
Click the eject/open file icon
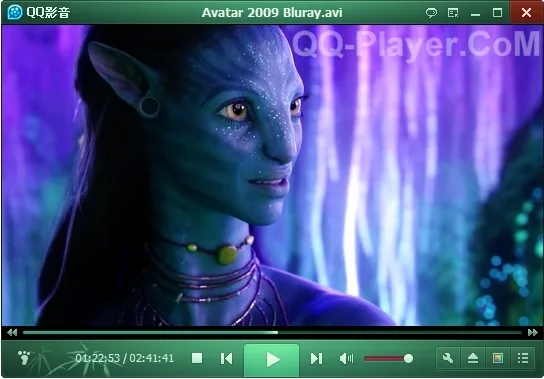pyautogui.click(x=473, y=358)
